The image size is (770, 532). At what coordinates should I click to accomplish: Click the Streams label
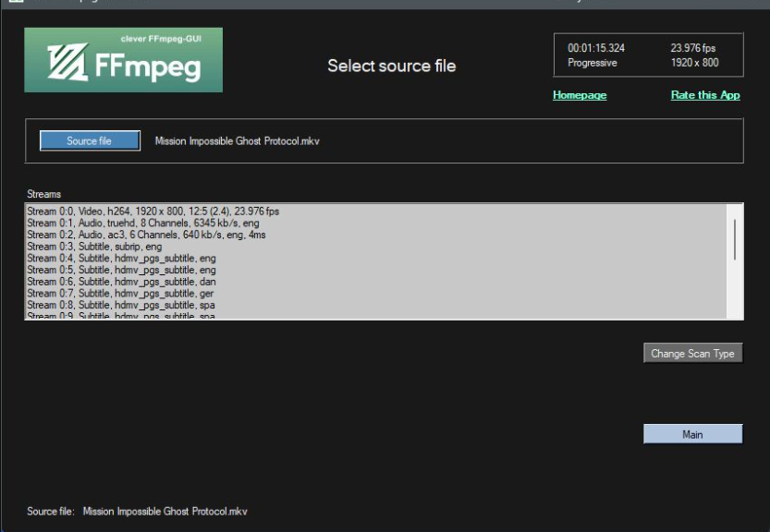(43, 194)
